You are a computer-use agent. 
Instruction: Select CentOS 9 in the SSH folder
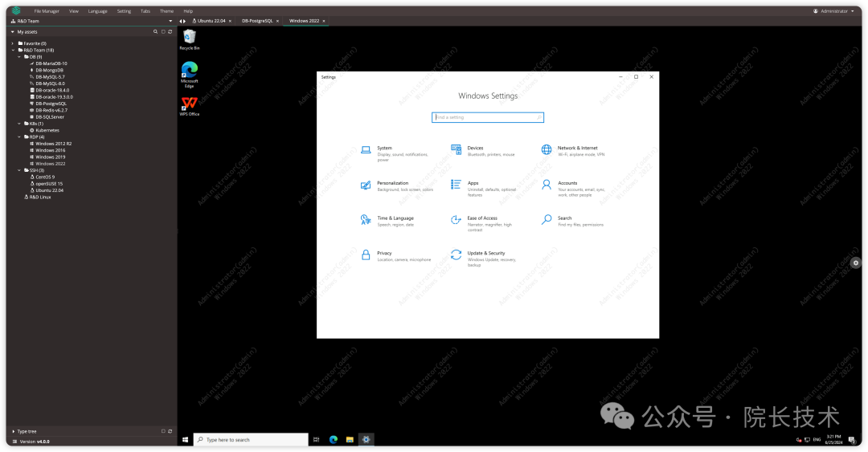click(x=45, y=177)
